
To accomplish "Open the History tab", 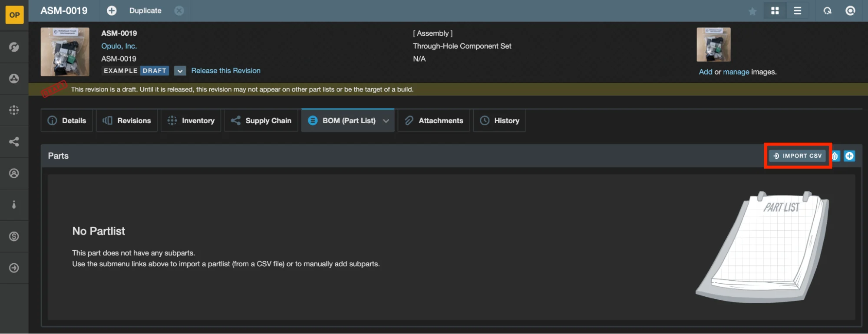I will 499,121.
